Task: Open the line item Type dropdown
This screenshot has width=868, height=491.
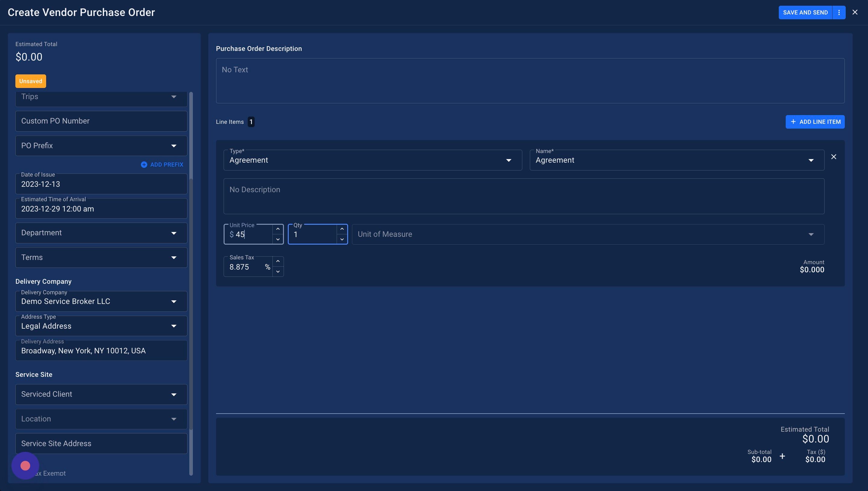Action: [x=373, y=160]
